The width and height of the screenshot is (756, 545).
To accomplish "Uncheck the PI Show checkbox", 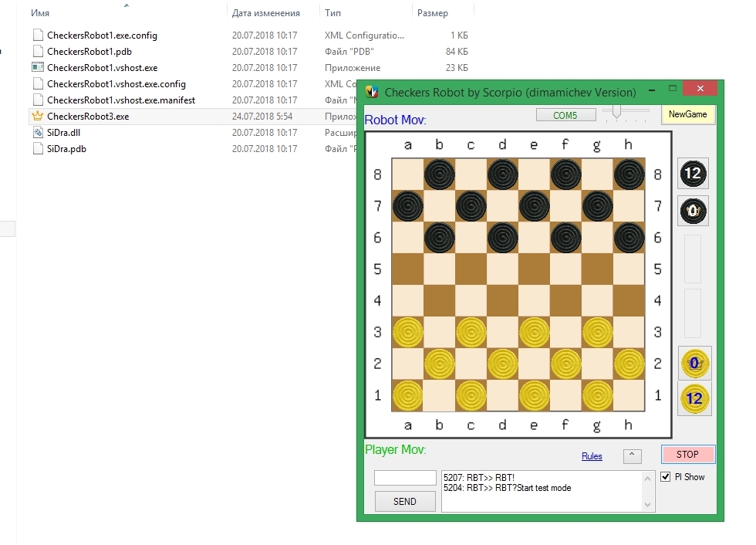I will 667,477.
